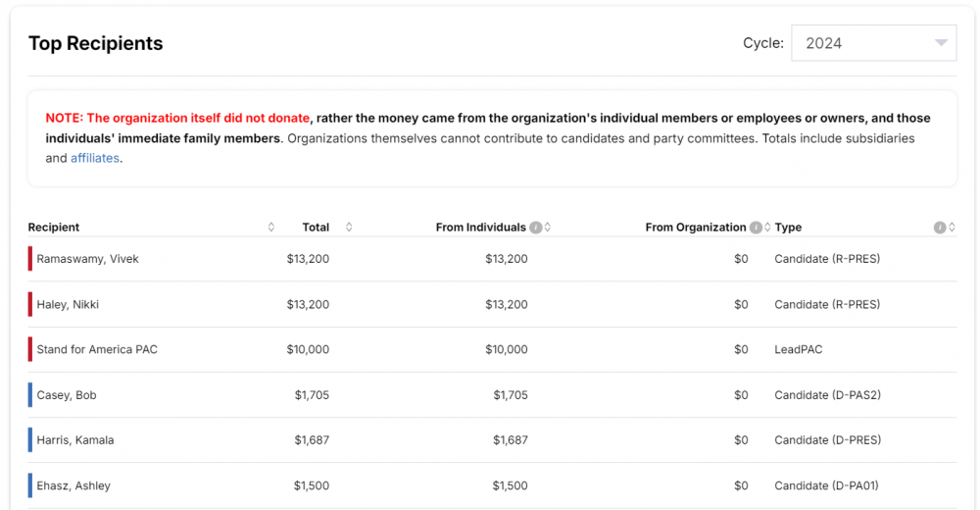Click the Harris, Kamala recipient name
Viewport: 980px width, 510px height.
point(75,440)
